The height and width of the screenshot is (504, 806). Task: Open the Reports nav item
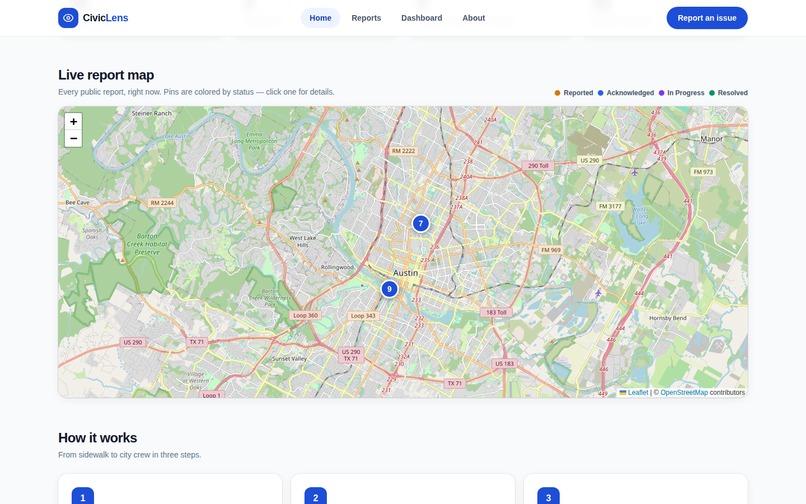pyautogui.click(x=366, y=18)
